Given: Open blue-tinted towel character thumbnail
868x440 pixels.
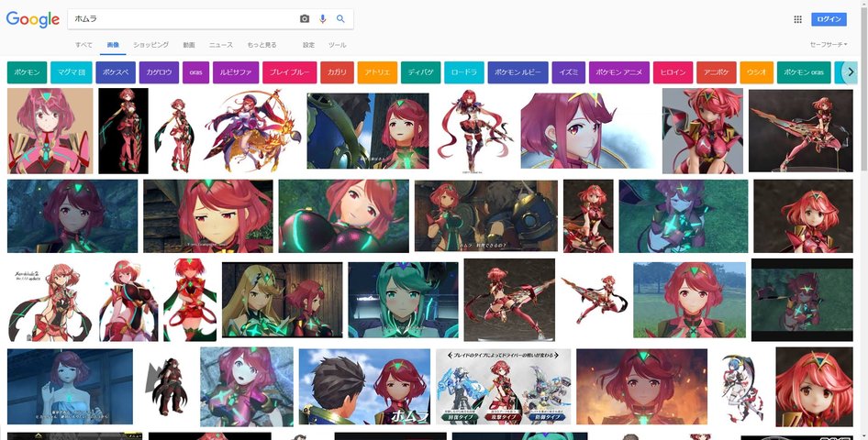Looking at the screenshot, I should point(70,387).
